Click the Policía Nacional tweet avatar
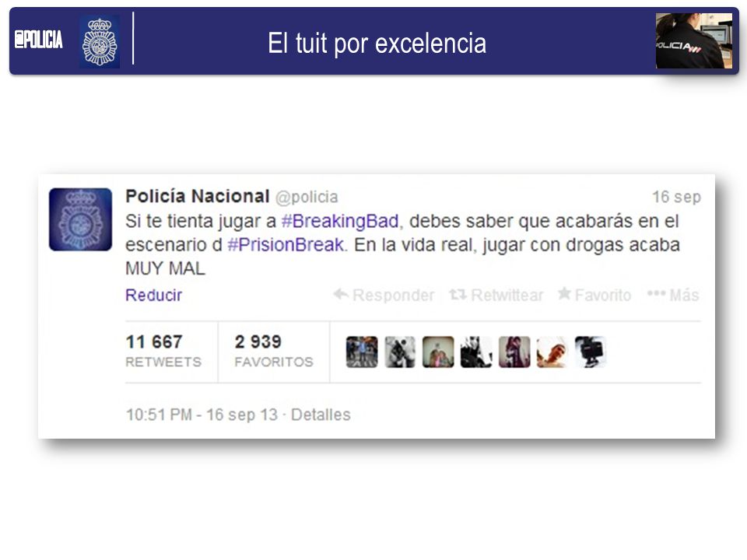Image resolution: width=747 pixels, height=560 pixels. [x=80, y=219]
